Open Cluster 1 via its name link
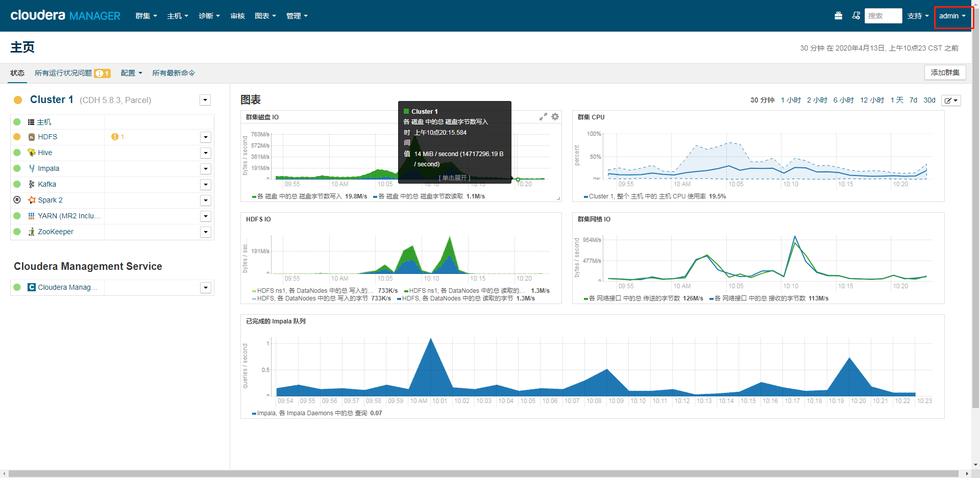 pos(52,99)
